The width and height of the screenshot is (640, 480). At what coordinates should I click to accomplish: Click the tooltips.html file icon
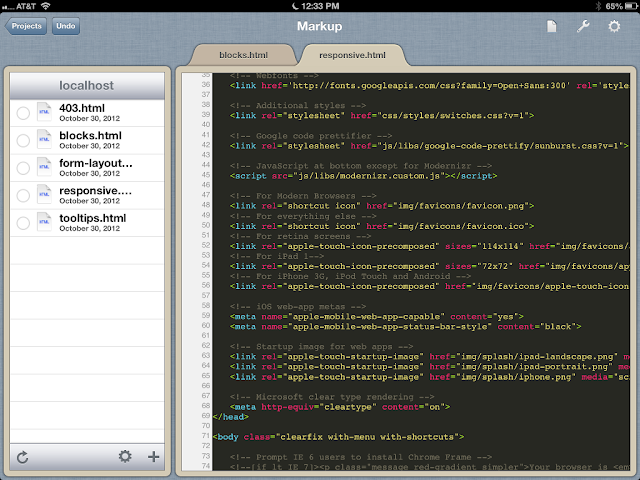point(44,222)
